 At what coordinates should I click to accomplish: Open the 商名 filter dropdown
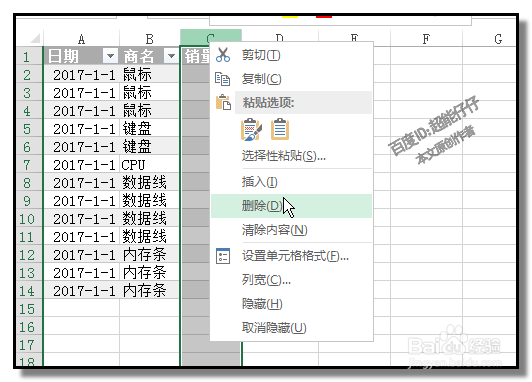[x=171, y=56]
